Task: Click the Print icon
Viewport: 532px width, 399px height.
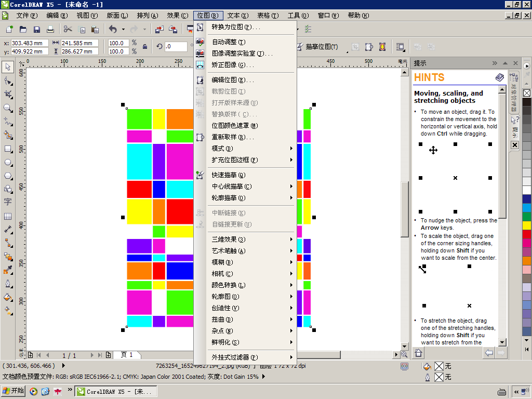Action: 50,30
